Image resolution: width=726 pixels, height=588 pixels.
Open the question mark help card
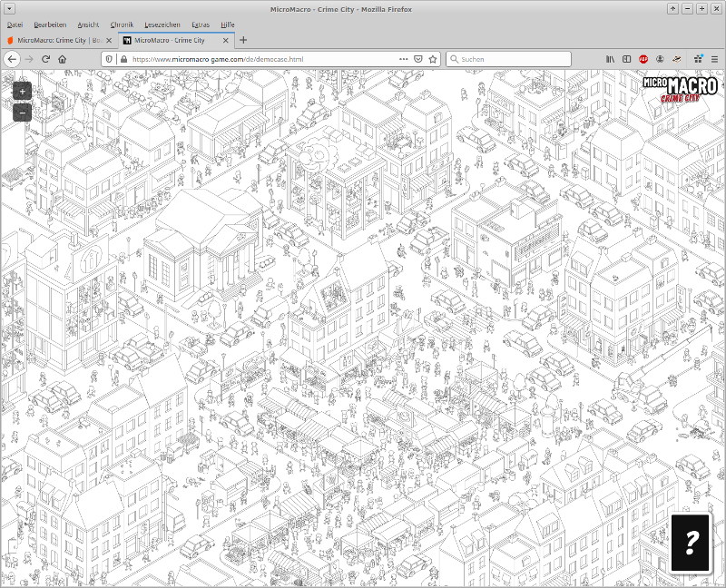click(x=691, y=543)
